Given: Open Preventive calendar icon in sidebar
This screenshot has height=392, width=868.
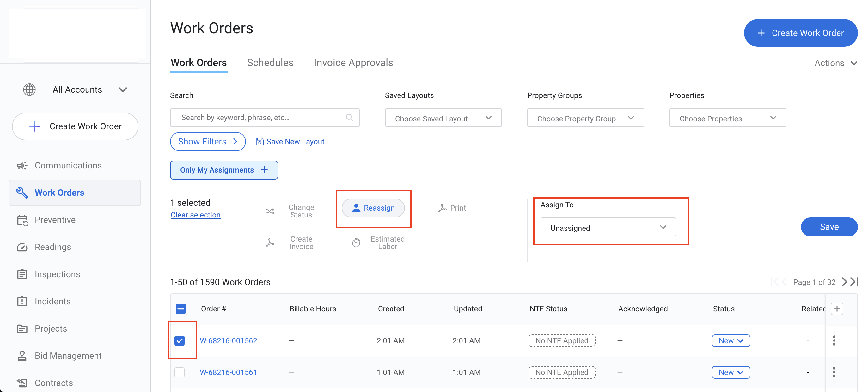Looking at the screenshot, I should pos(22,220).
